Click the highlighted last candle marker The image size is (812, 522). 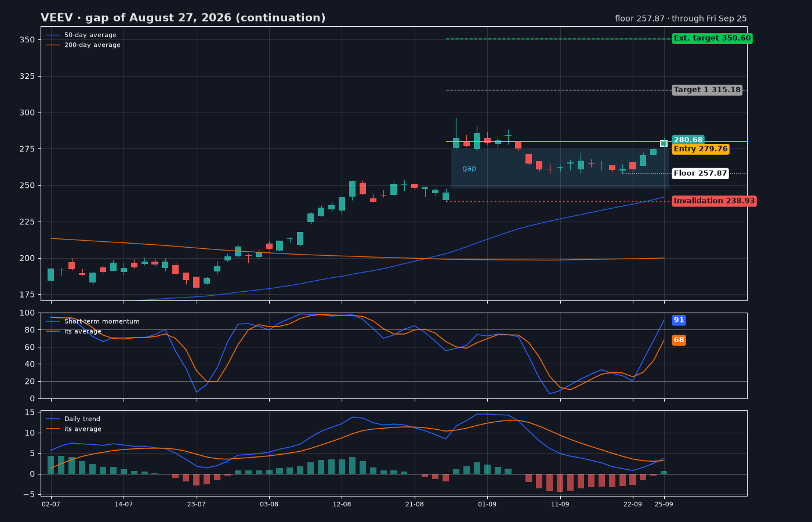(664, 143)
